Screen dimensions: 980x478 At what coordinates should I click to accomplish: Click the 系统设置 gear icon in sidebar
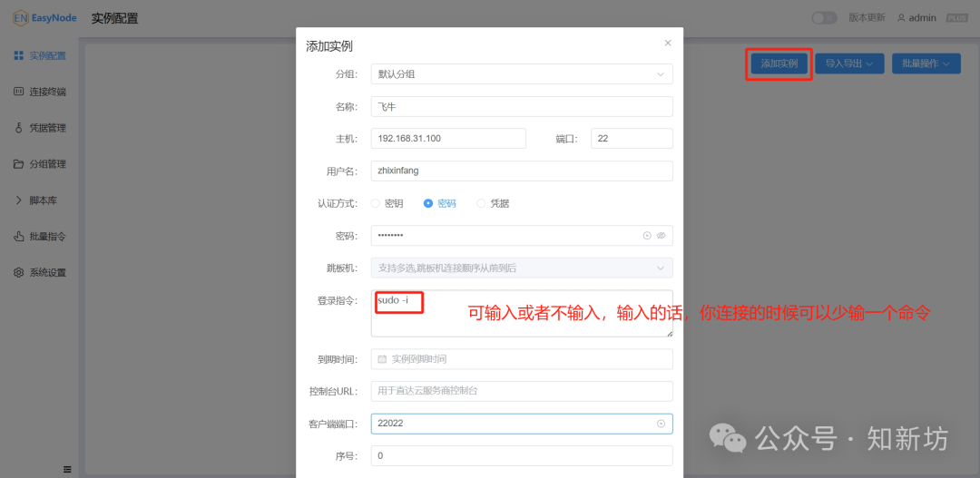[19, 272]
